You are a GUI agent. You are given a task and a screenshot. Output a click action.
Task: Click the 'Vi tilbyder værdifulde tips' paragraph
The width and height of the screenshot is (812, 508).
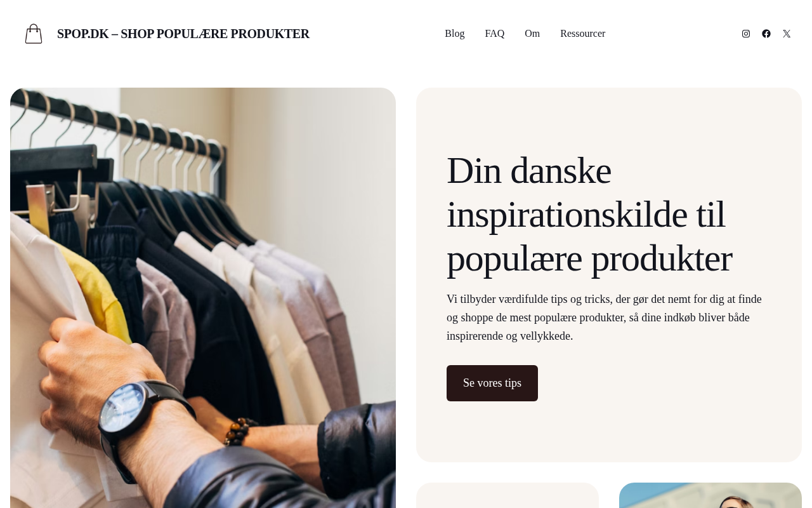[604, 317]
